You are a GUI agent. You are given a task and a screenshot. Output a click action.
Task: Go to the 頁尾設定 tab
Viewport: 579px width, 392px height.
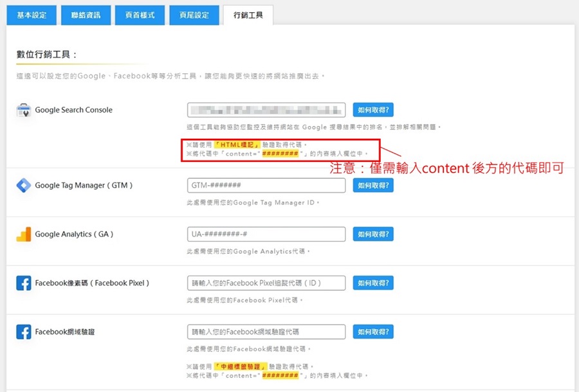tap(194, 15)
